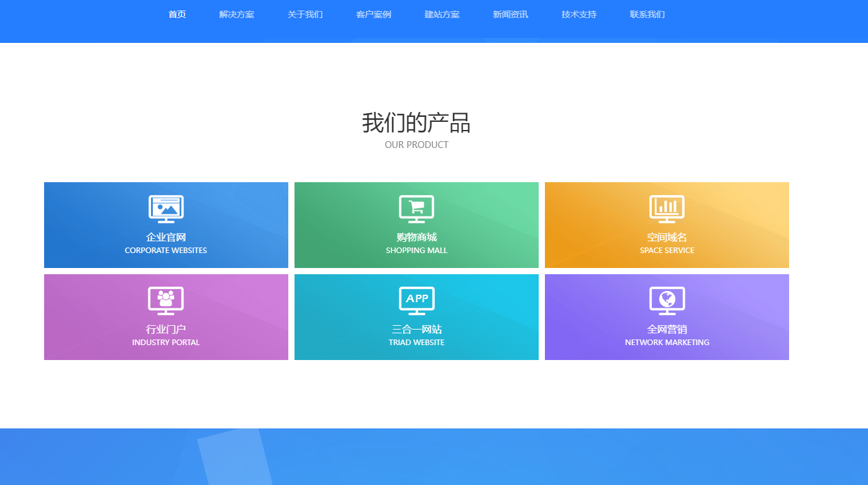Click the 企业官网 card title
Image resolution: width=868 pixels, height=485 pixels.
[166, 238]
